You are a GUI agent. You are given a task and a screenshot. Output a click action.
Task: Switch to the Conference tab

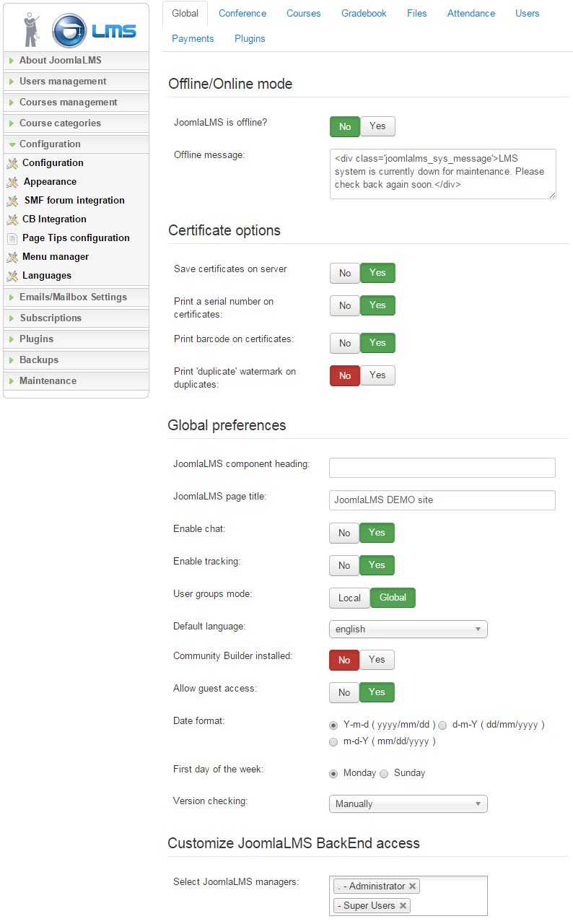pos(242,14)
